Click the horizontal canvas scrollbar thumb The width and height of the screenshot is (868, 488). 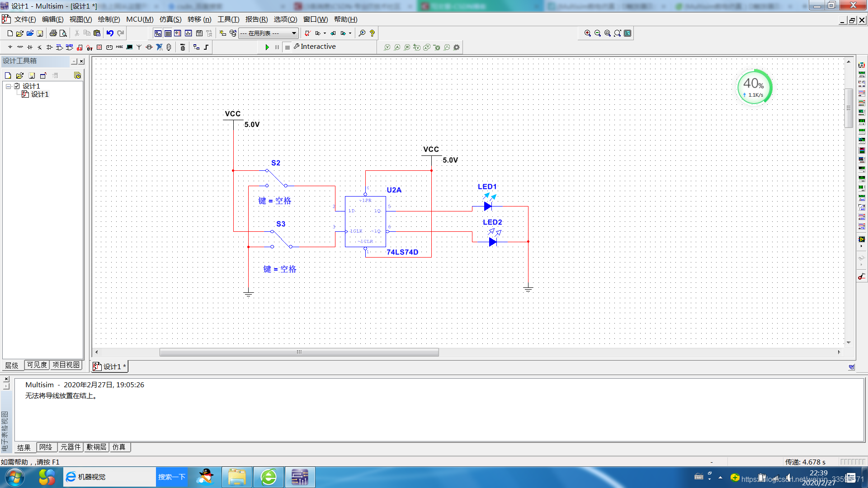click(299, 352)
